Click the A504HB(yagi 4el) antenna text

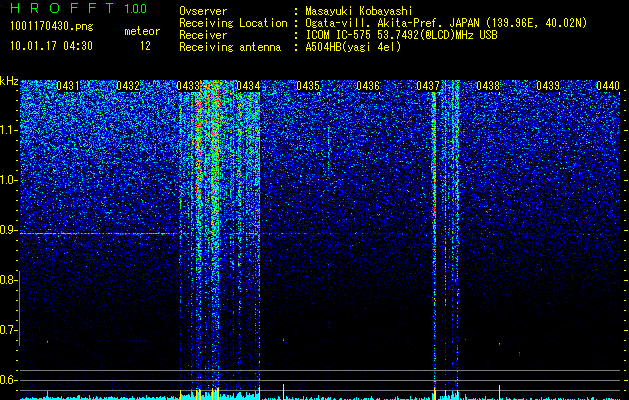[353, 47]
